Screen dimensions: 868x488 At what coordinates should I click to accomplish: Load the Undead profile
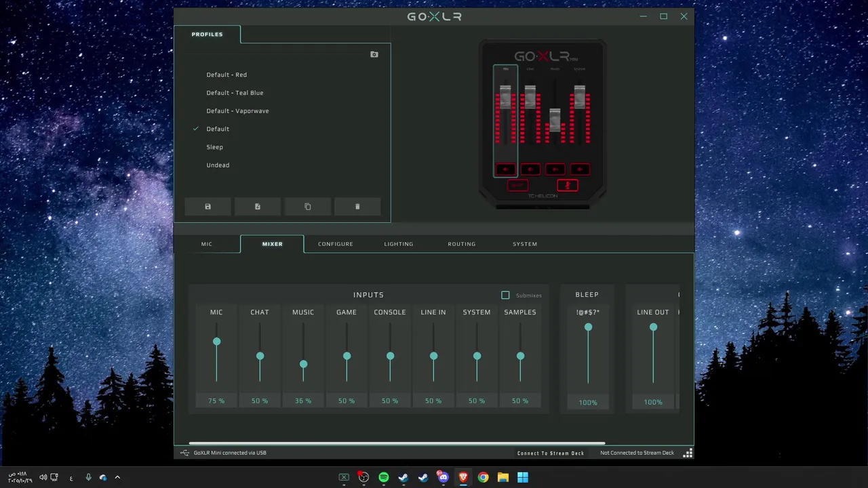click(x=218, y=165)
